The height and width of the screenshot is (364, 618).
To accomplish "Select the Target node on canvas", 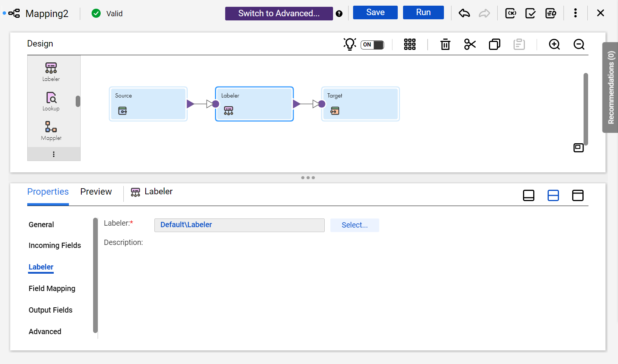I will coord(360,104).
